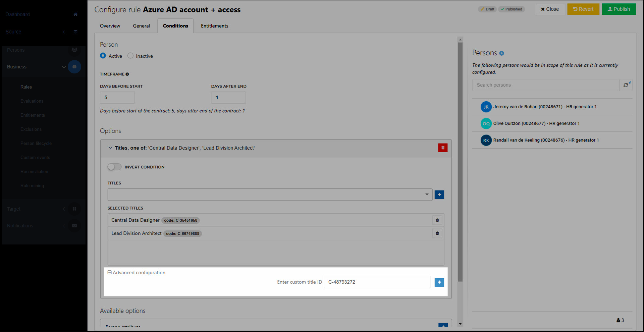644x332 pixels.
Task: Click the Target grid icon
Action: click(x=74, y=209)
